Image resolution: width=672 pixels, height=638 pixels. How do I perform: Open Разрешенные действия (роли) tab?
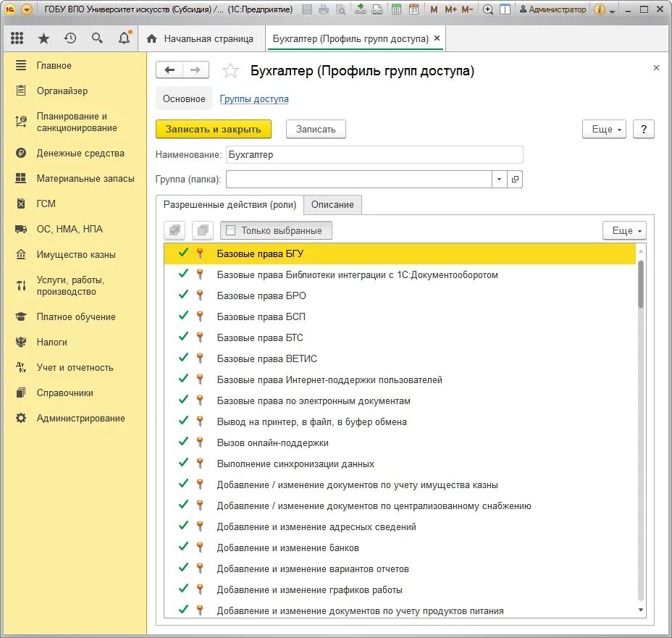[x=230, y=205]
